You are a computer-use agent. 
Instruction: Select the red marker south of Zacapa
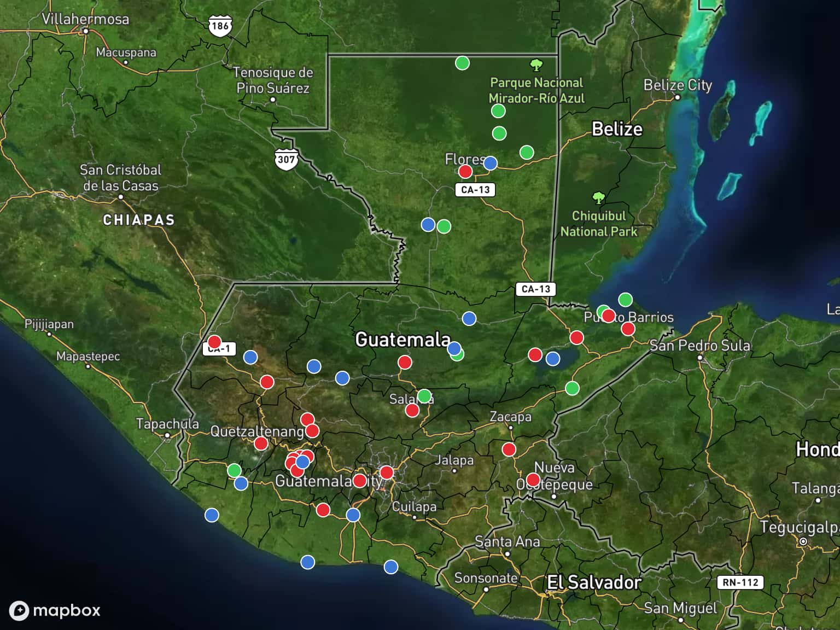(509, 450)
